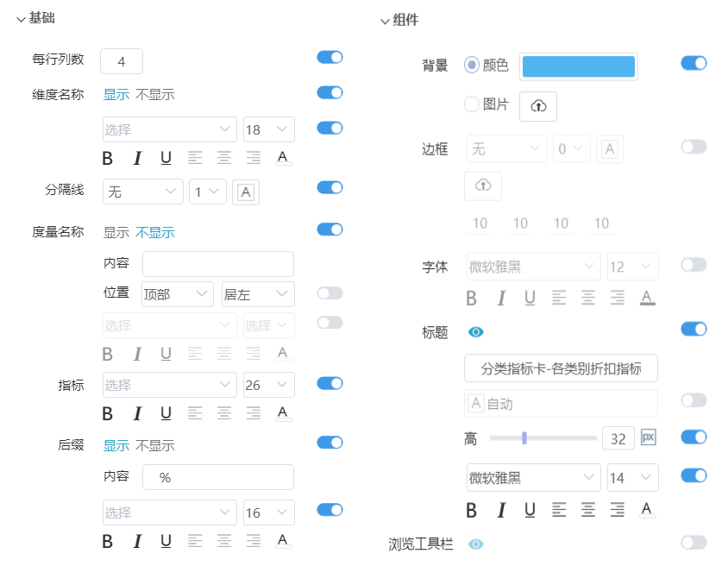Screen dimensions: 728x566
Task: Select 不显示 for 维度名称
Action: pyautogui.click(x=155, y=95)
